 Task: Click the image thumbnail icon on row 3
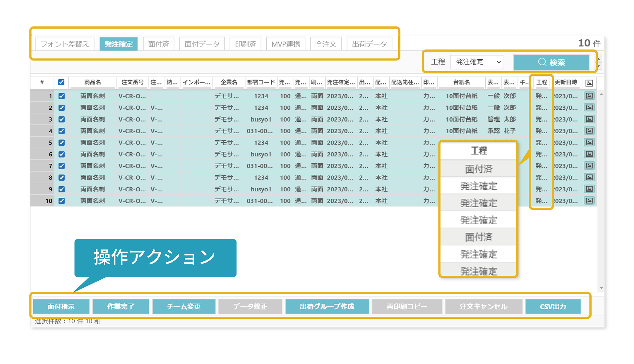589,119
